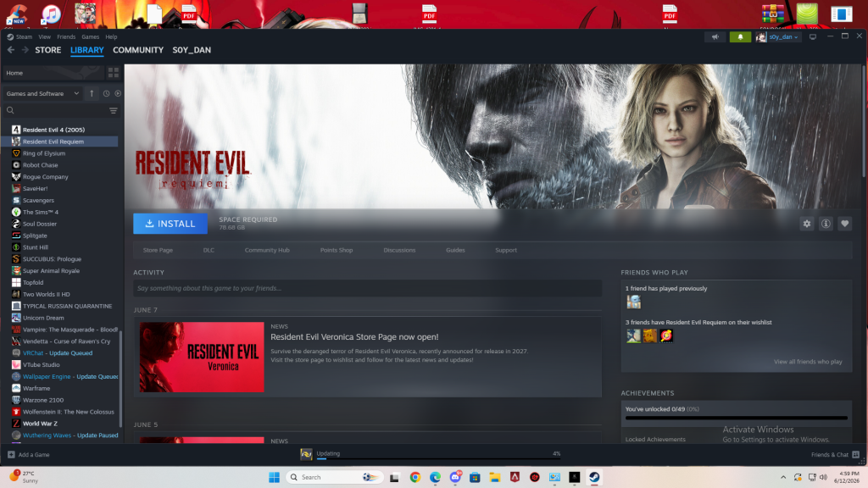Open the s0y_dan account dropdown
Screen dimensions: 868x488
pos(778,37)
